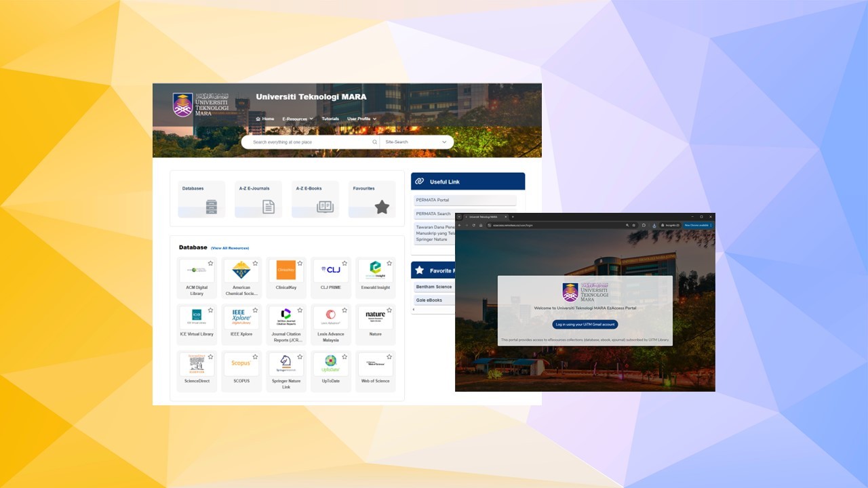Open the User Profile dropdown menu
This screenshot has width=868, height=488.
pyautogui.click(x=361, y=119)
